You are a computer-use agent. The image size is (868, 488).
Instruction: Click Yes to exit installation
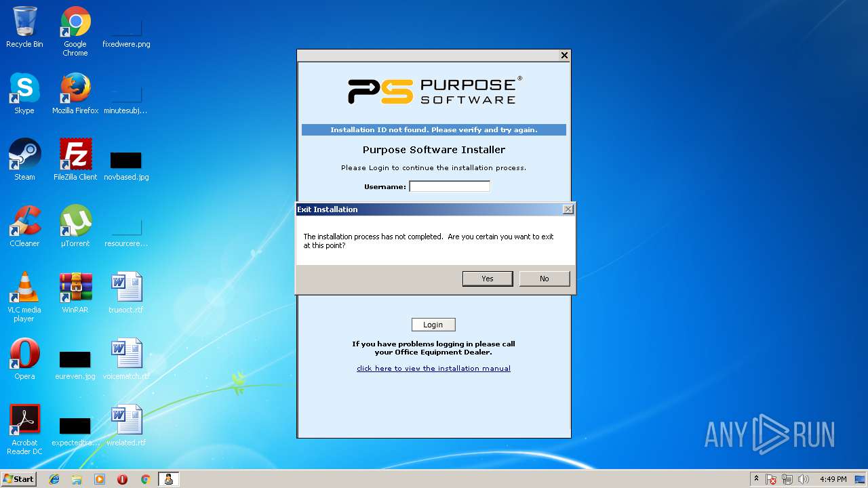click(488, 279)
